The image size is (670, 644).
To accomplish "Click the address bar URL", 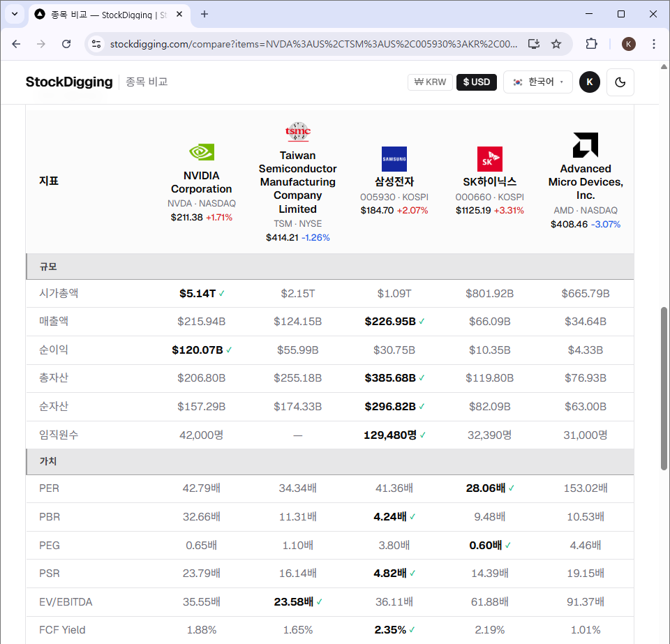I will (313, 44).
